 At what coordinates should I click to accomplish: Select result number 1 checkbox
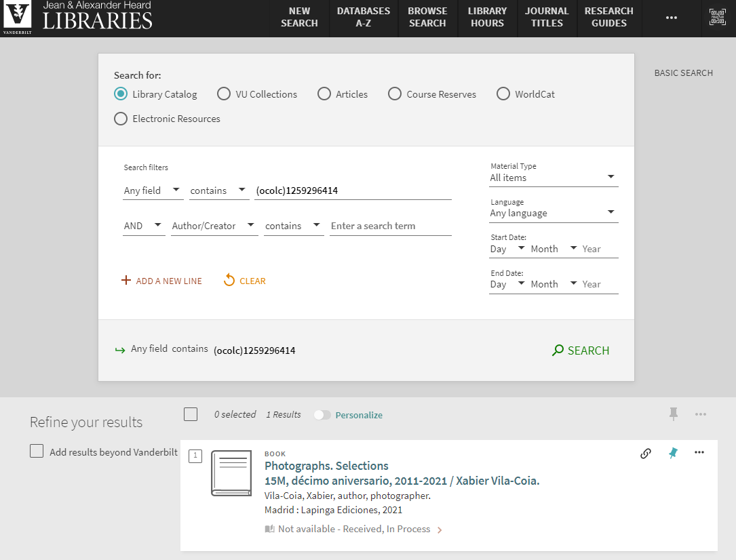195,456
